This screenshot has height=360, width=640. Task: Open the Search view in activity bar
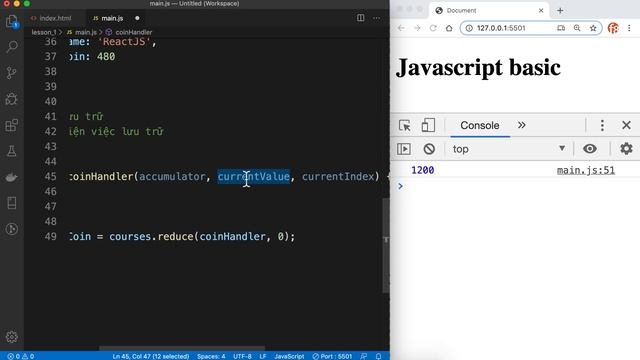[12, 47]
